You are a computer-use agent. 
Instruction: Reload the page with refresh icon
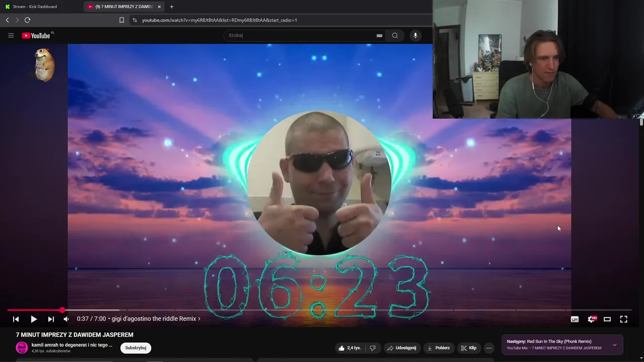click(27, 20)
